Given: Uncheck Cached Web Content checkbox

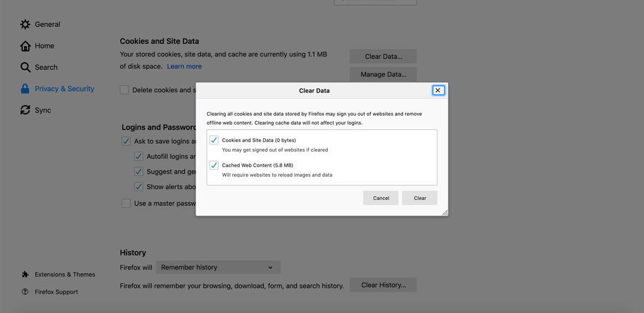Looking at the screenshot, I should click(x=214, y=165).
